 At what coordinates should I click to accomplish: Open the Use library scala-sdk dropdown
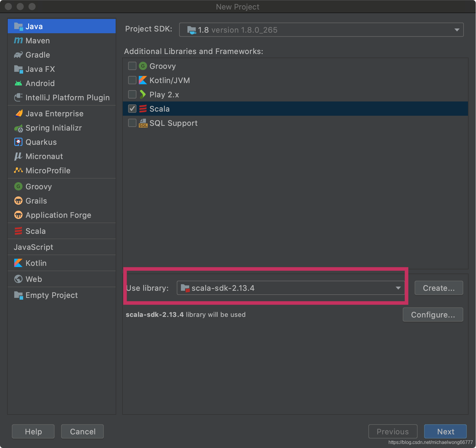pyautogui.click(x=291, y=288)
